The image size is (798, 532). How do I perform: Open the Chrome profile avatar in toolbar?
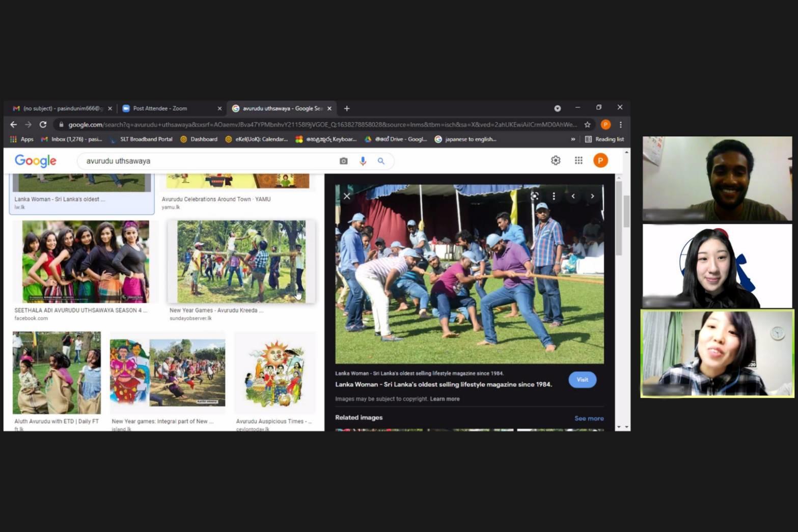(x=606, y=125)
